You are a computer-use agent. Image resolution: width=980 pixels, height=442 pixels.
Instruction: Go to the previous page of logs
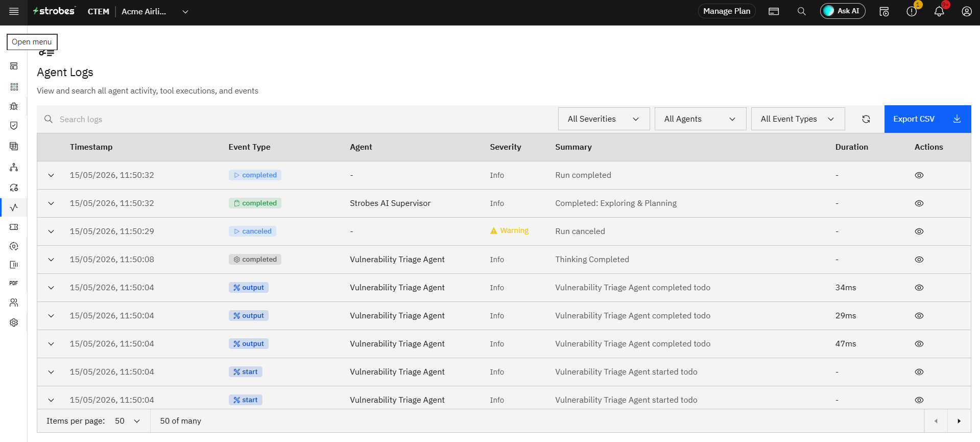point(936,421)
